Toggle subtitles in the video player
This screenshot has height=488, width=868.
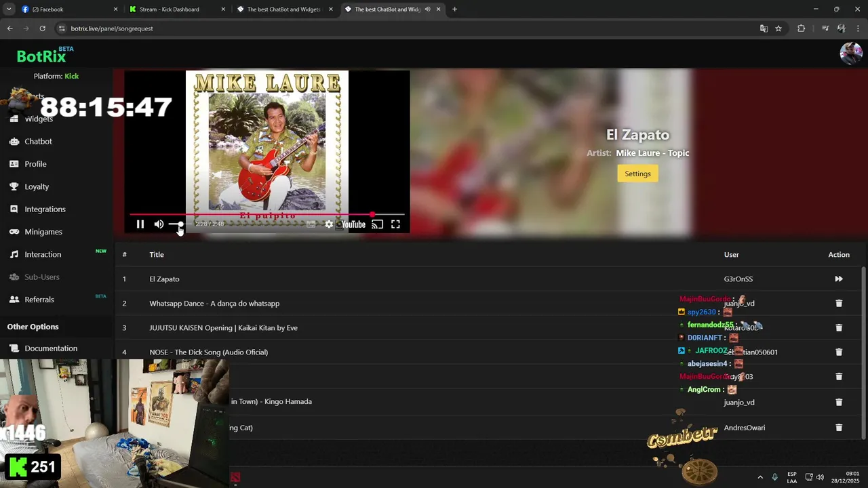coord(311,224)
